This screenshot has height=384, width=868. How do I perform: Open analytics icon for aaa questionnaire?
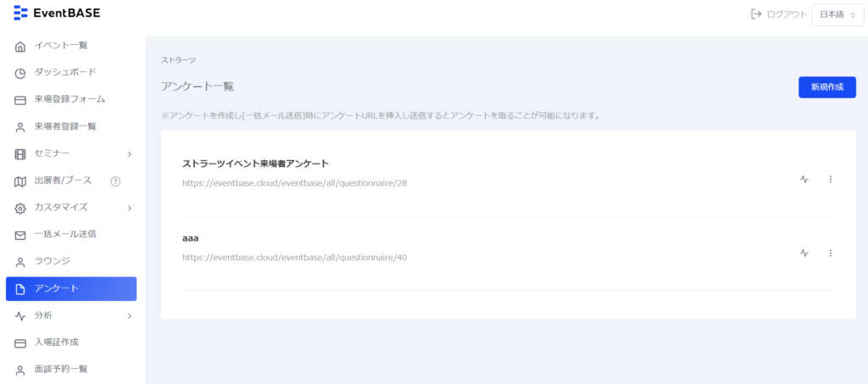point(804,253)
